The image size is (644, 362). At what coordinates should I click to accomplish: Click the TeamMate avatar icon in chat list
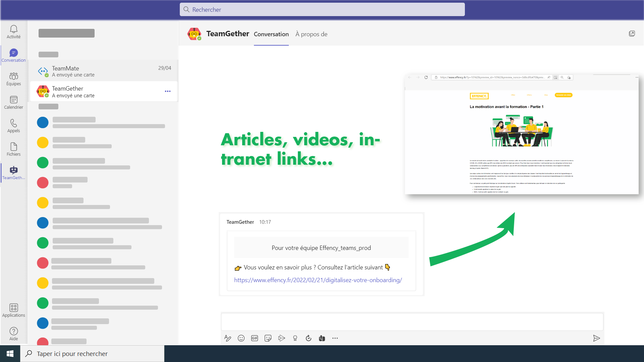tap(43, 71)
